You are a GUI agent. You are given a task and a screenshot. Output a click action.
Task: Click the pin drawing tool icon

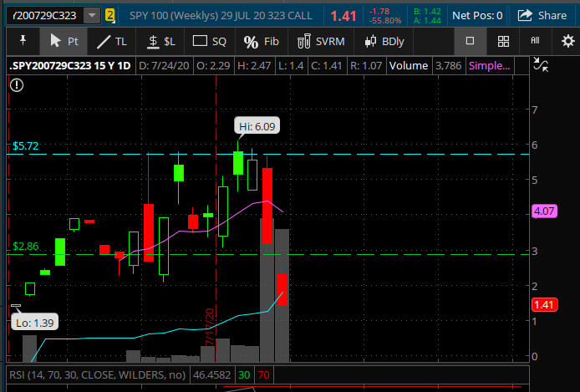[x=23, y=40]
